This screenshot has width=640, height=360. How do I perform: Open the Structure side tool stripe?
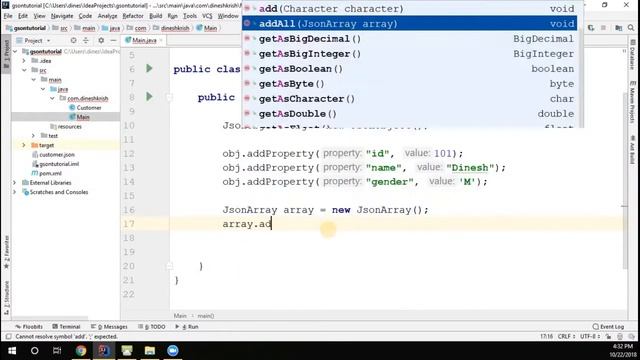tap(6, 298)
